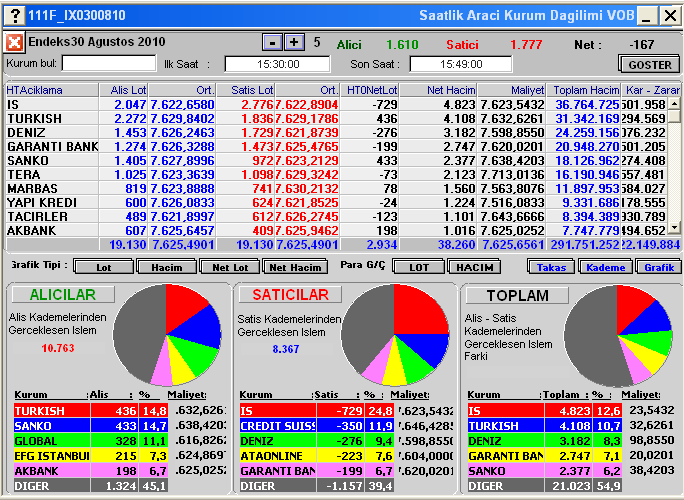Image resolution: width=684 pixels, height=500 pixels.
Task: Select the AKBANK row in main table
Action: click(337, 230)
